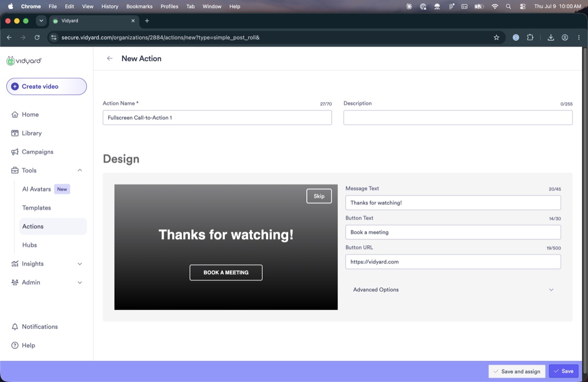Open macOS Spotlight search
588x382 pixels.
[508, 6]
